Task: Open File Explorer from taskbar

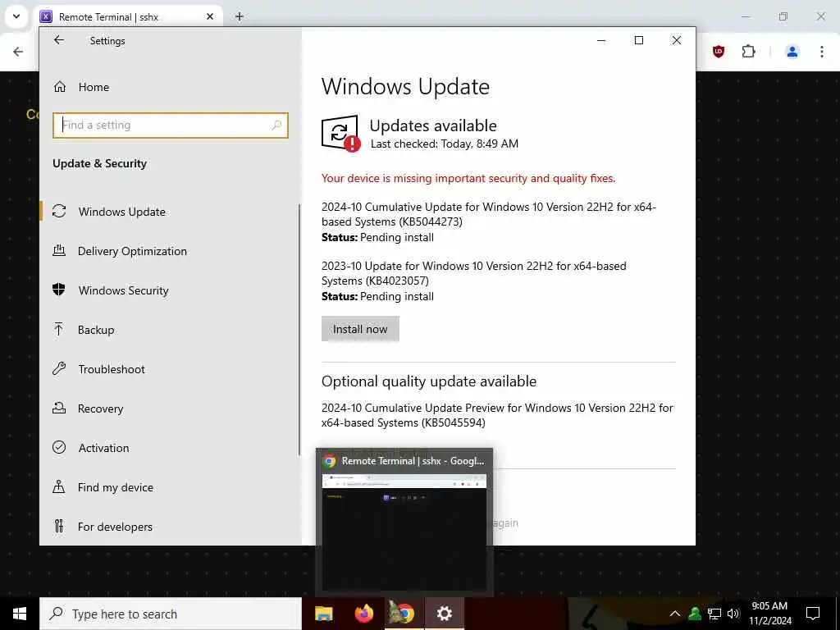Action: [x=323, y=614]
